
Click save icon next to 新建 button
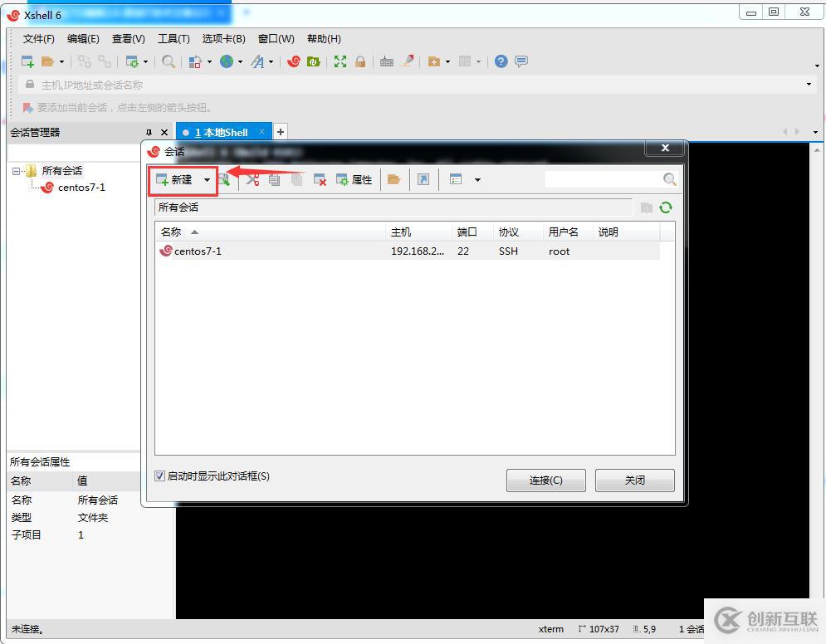224,179
